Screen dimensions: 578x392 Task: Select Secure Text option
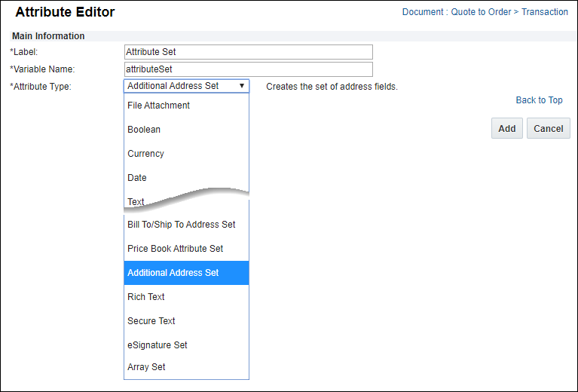187,321
